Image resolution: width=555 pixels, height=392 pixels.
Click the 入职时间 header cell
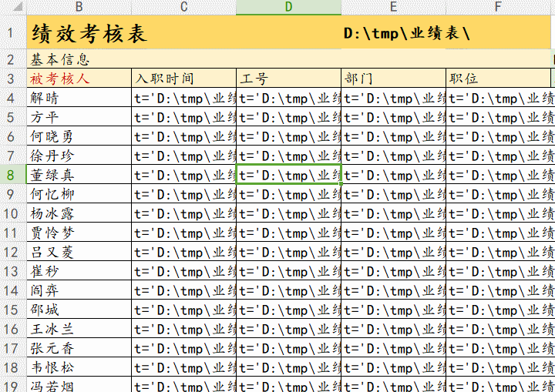pos(183,79)
